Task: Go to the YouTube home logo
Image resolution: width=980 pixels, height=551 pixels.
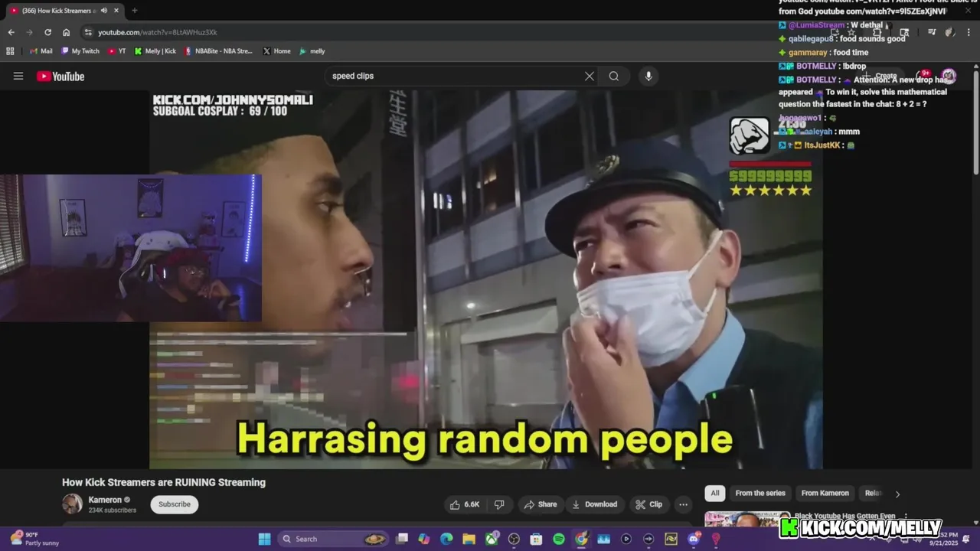Action: tap(60, 76)
